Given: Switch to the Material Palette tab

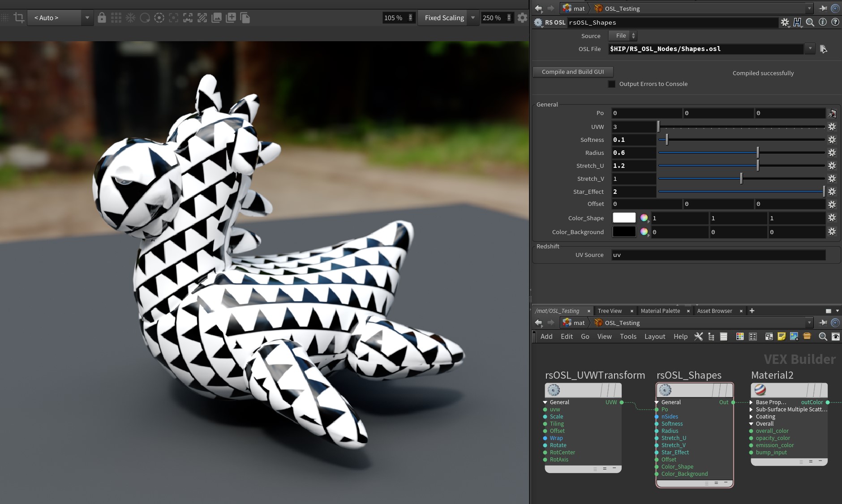Looking at the screenshot, I should tap(660, 311).
